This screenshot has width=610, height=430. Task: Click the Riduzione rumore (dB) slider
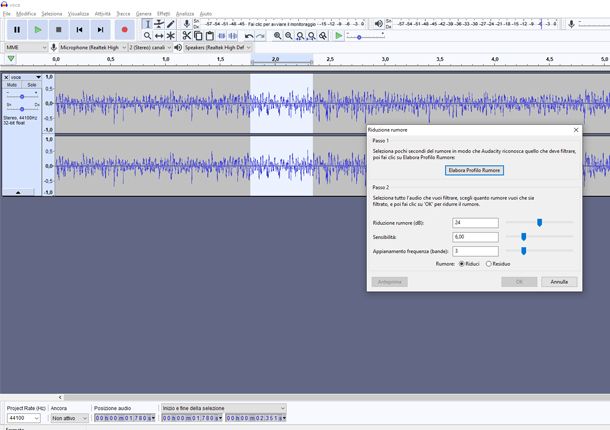[x=539, y=222]
